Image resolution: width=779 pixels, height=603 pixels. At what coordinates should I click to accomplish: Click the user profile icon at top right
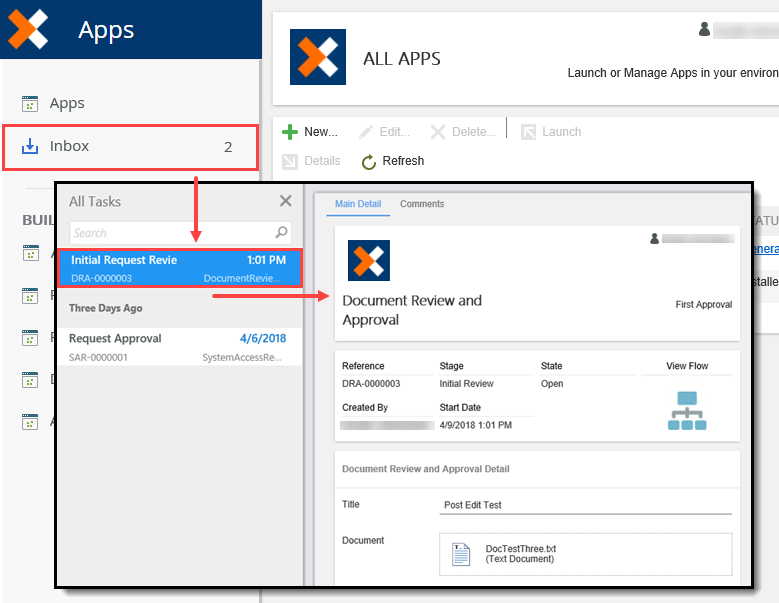click(705, 30)
